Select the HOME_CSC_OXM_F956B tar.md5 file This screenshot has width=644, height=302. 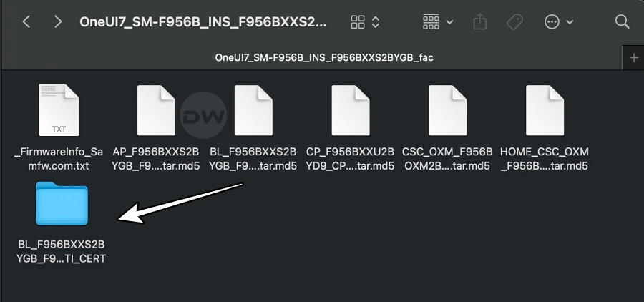[545, 110]
